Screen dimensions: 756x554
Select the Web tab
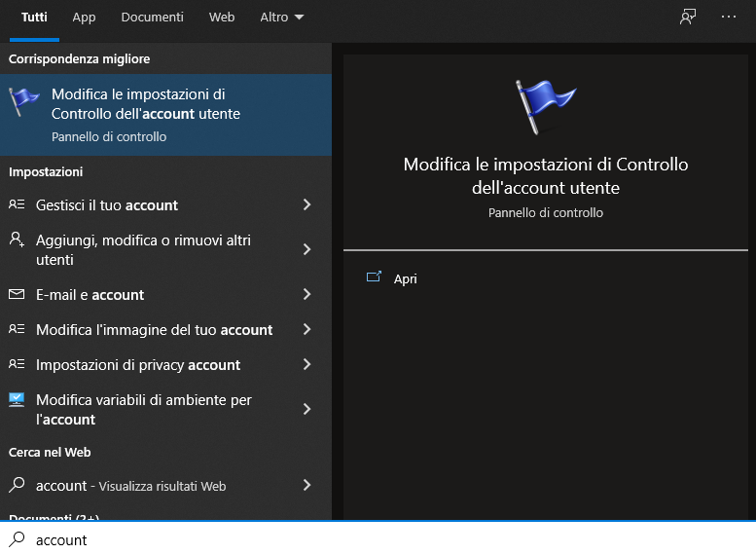(222, 18)
